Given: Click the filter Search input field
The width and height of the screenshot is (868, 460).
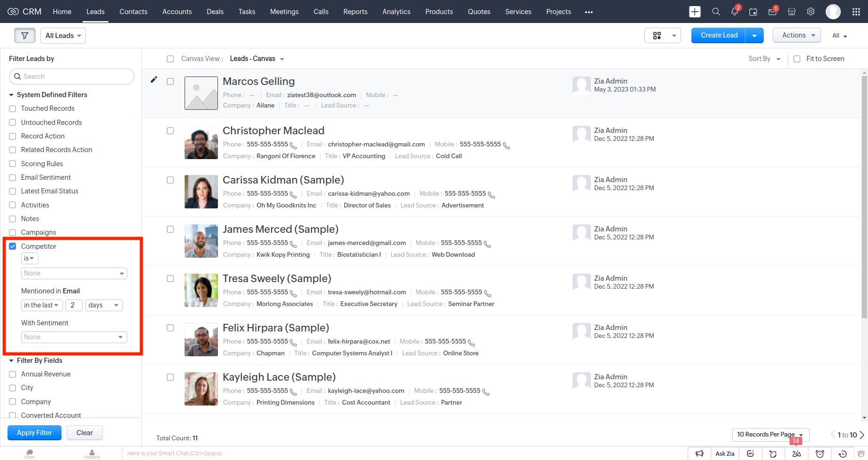Looking at the screenshot, I should pyautogui.click(x=71, y=77).
